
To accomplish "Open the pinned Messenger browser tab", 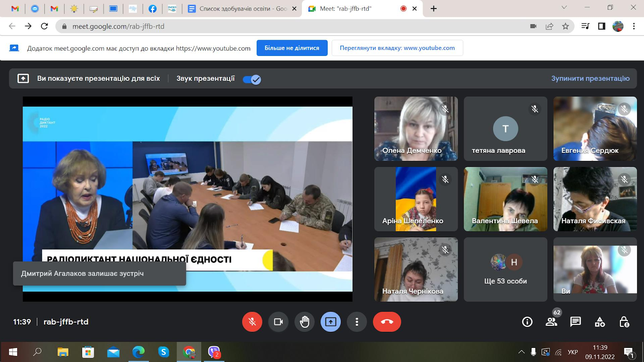I will pyautogui.click(x=35, y=8).
